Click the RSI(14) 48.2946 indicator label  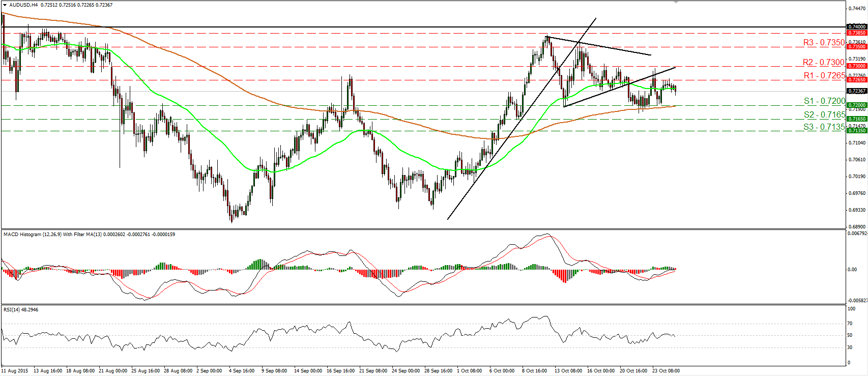click(21, 309)
